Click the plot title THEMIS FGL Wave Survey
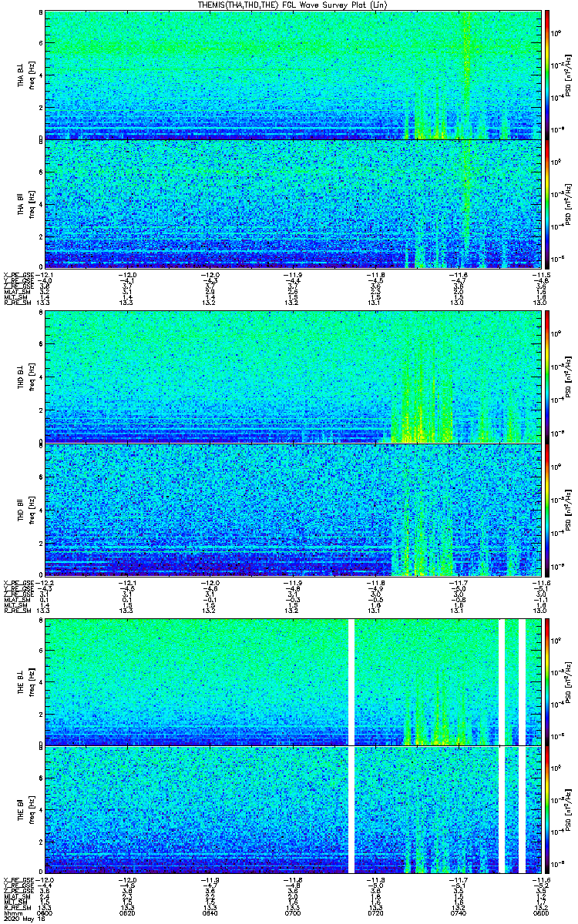 point(288,5)
